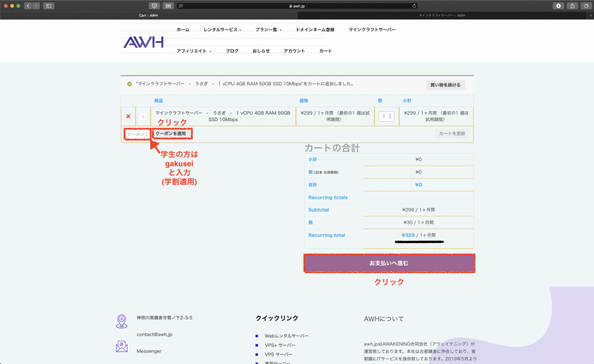594x364 pixels.
Task: Click the Safari address bar awh.jp
Action: [x=296, y=6]
